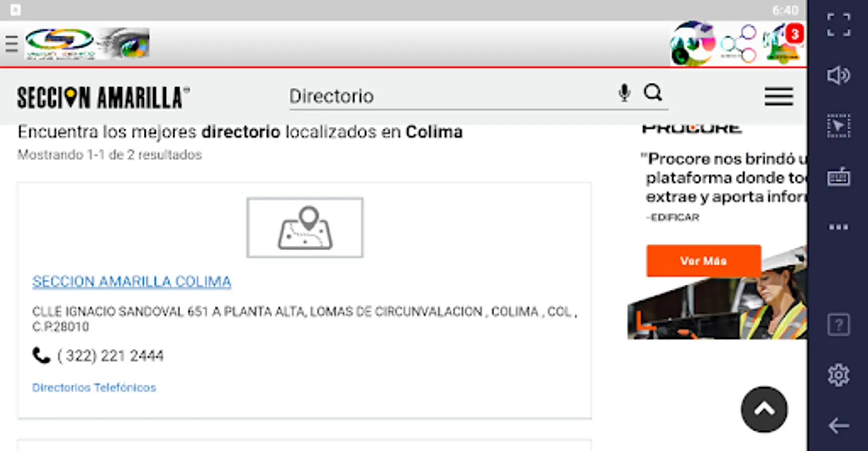This screenshot has width=868, height=451.
Task: Call the number (322) 221 2444
Action: coord(110,356)
